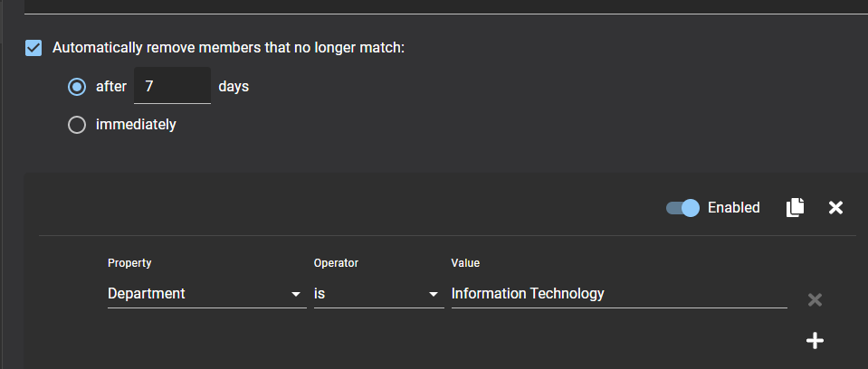Click the "Operator" field label
868x369 pixels.
click(336, 263)
